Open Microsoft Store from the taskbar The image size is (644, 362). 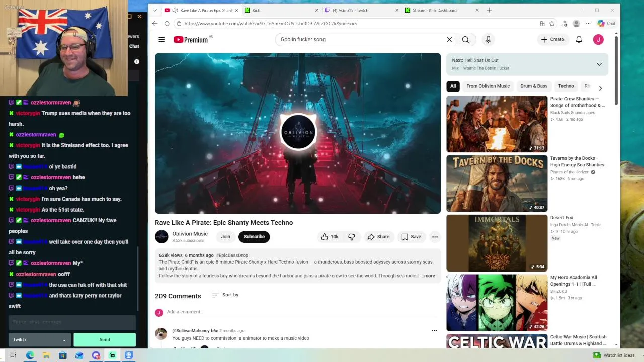[x=63, y=355]
